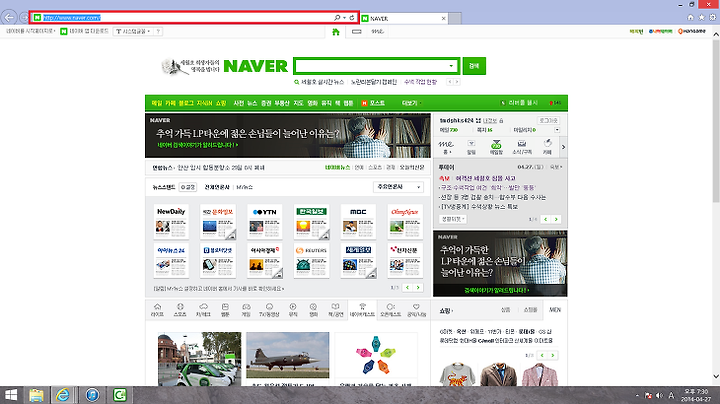Expand the login panel dropdown arrow
Viewport: 720px width, 404px height.
point(557,130)
